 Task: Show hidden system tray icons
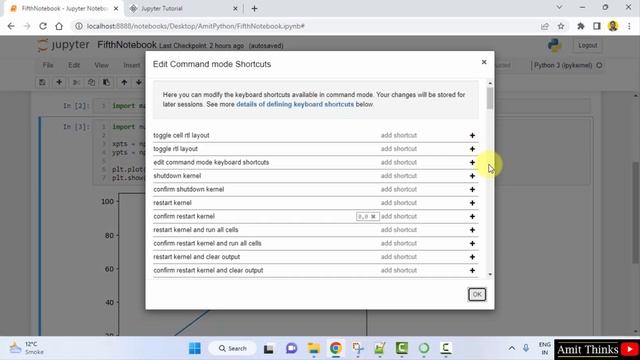[x=511, y=348]
